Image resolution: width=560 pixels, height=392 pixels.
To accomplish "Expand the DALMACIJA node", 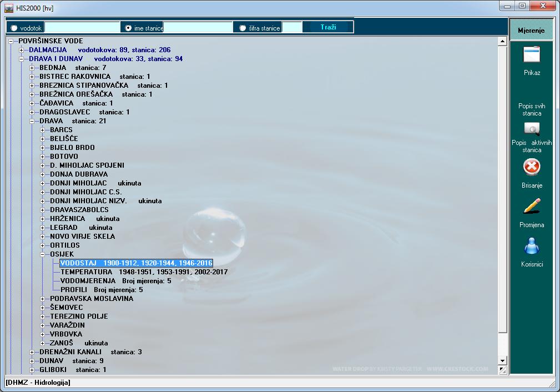I will tap(21, 50).
